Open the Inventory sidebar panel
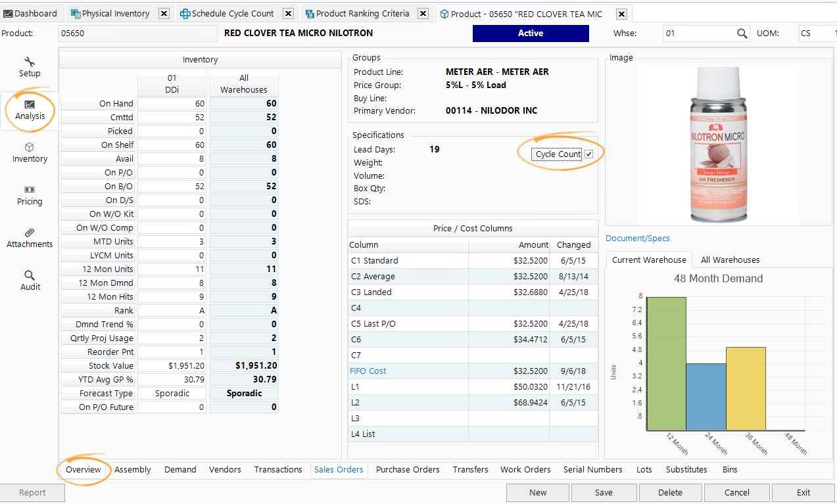This screenshot has width=837, height=504. 29,152
